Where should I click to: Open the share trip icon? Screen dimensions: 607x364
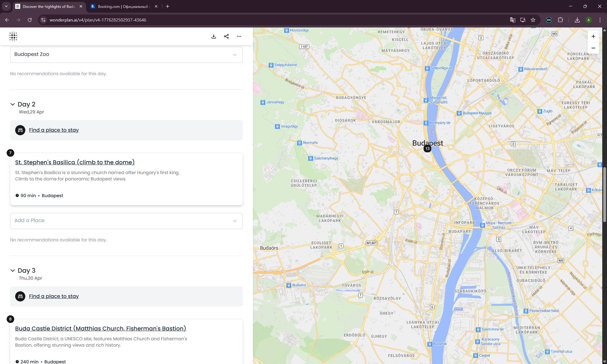[x=226, y=36]
